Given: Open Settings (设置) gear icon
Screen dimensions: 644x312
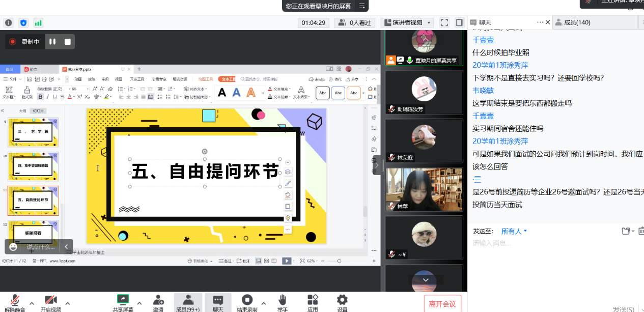Looking at the screenshot, I should pos(342,302).
